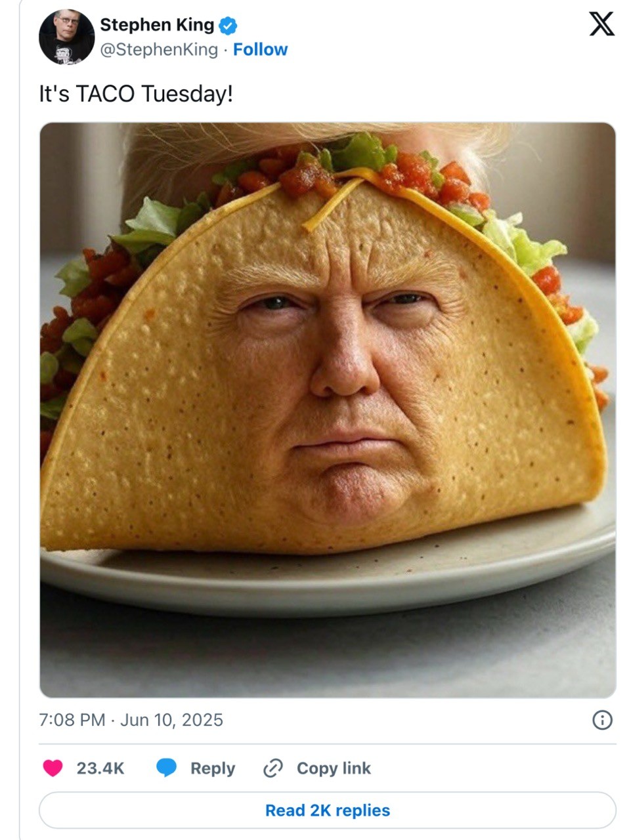The height and width of the screenshot is (840, 629).
Task: Open Stephen King's profile avatar
Action: [66, 37]
